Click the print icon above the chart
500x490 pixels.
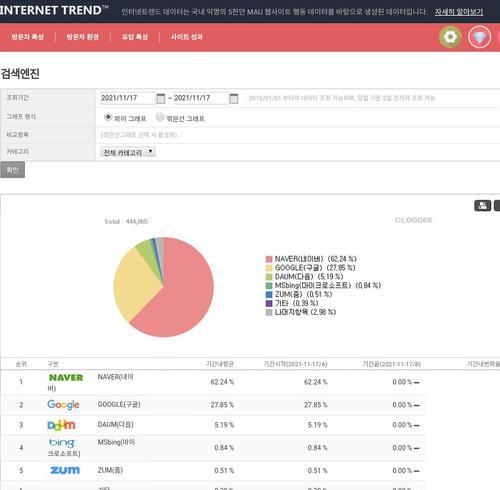point(482,206)
